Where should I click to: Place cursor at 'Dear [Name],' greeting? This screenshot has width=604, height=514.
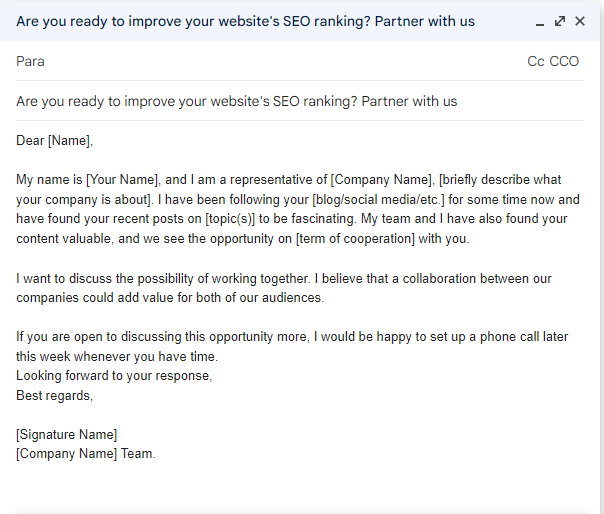pos(54,141)
